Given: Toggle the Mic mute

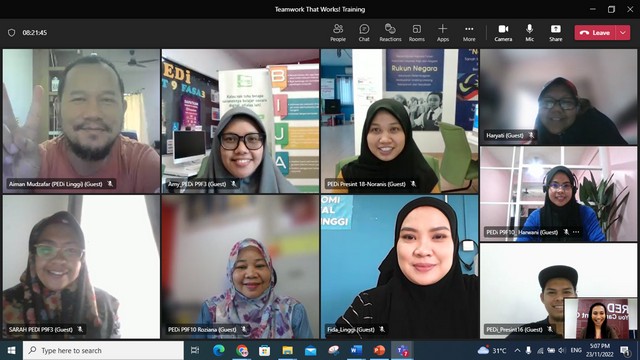Looking at the screenshot, I should (x=529, y=33).
